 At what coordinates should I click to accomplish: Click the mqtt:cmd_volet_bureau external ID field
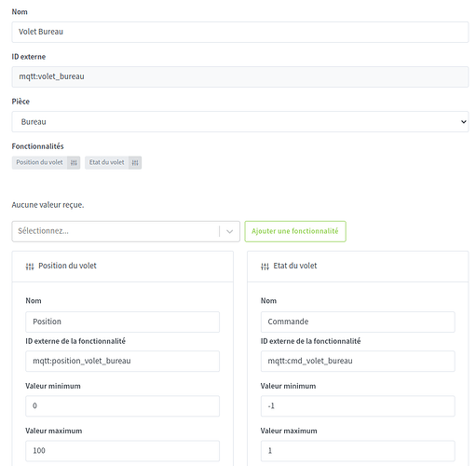click(358, 361)
